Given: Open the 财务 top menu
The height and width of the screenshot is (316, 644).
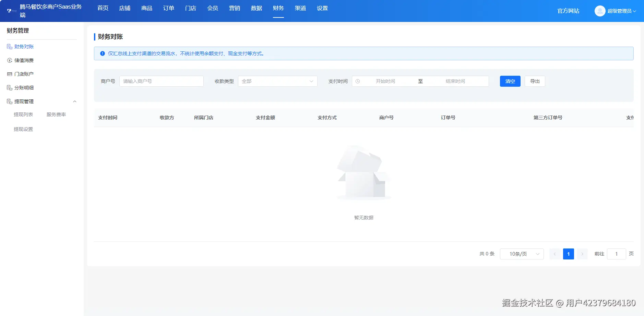Looking at the screenshot, I should tap(278, 8).
